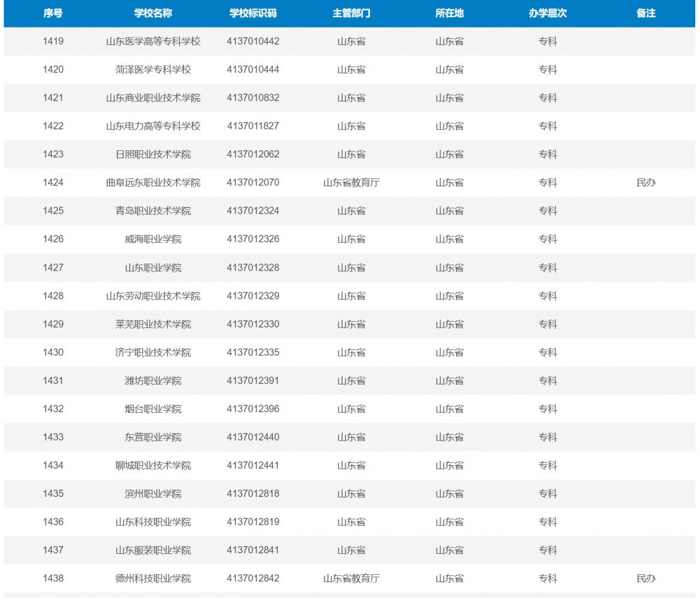Screen dimensions: 700x606
Task: Select school name 威海职业学院
Action: tap(153, 239)
